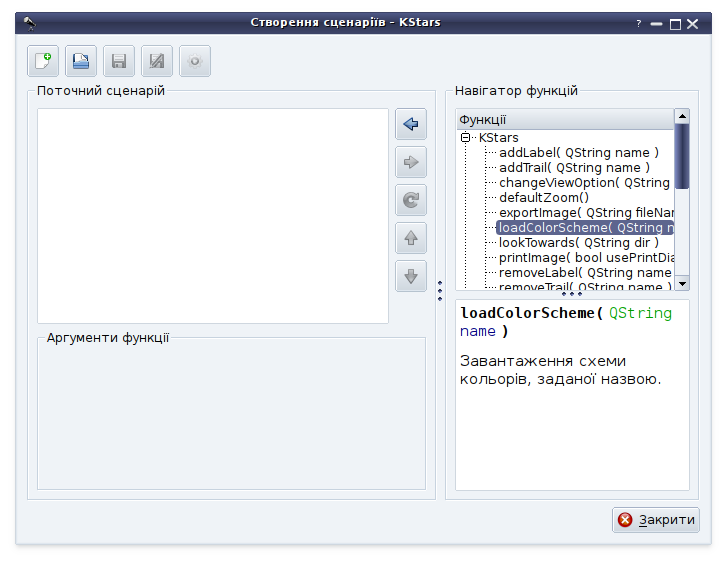Viewport: 727px width, 563px height.
Task: Click the floppy disk save script icon
Action: pos(119,62)
